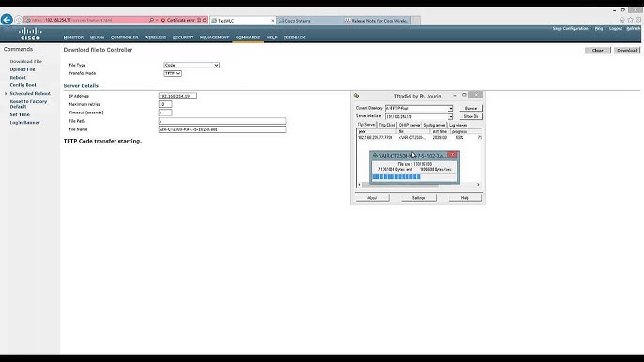The image size is (644, 362).
Task: Open the CONTROLLER menu
Action: (125, 38)
